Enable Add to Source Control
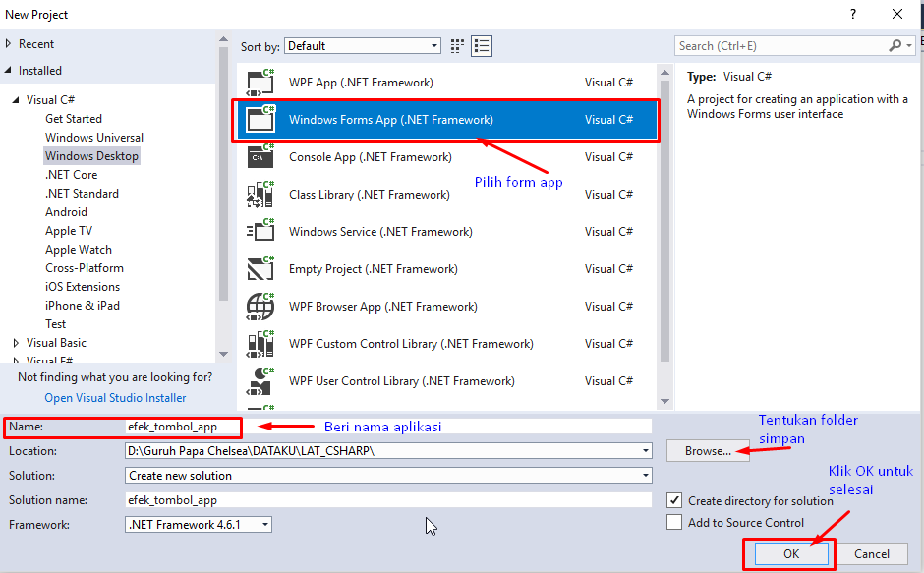 tap(675, 522)
